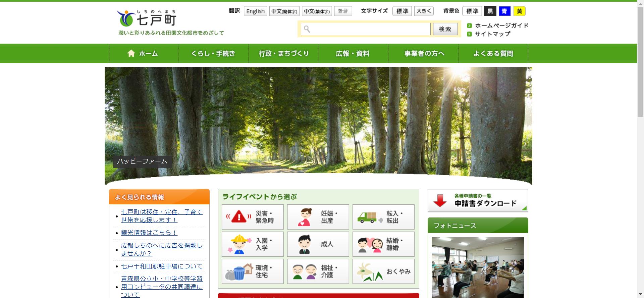This screenshot has height=298, width=644.
Task: Open the よくある質問 menu
Action: [493, 53]
